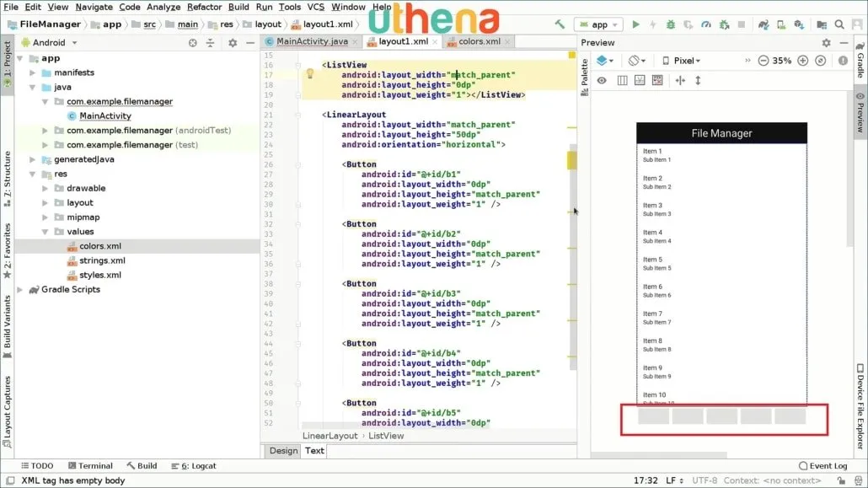This screenshot has height=488, width=868.
Task: Click the horizontal guideline icon in preview toolbar
Action: point(680,80)
